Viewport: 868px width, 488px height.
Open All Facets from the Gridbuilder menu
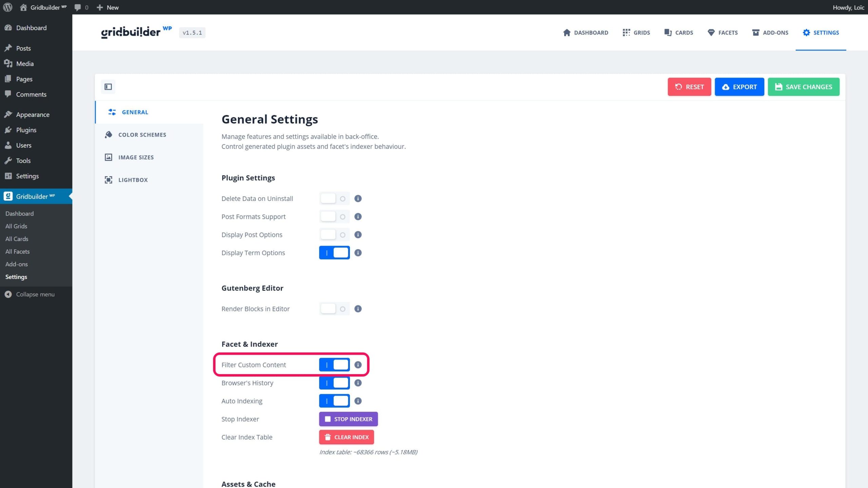click(17, 251)
